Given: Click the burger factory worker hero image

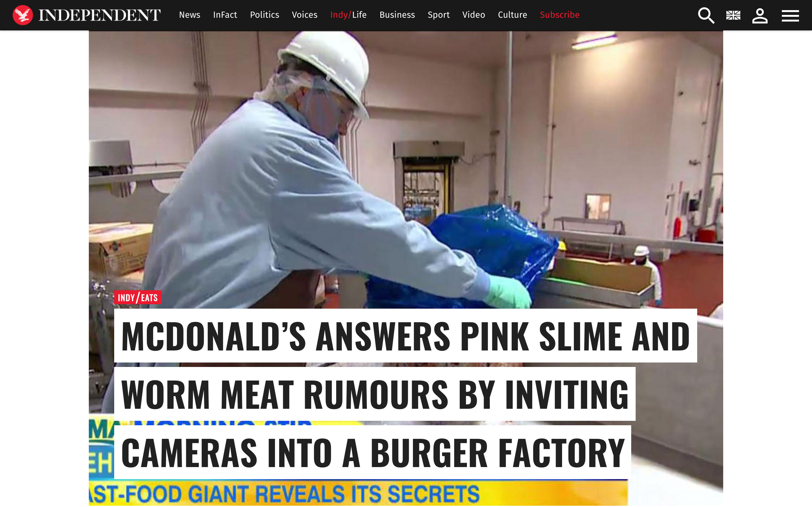Looking at the screenshot, I should (x=406, y=168).
